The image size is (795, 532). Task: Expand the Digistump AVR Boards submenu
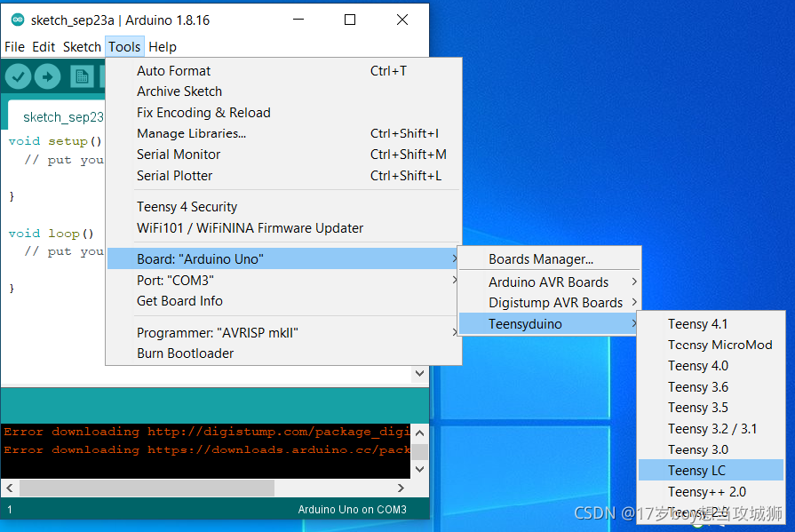549,303
